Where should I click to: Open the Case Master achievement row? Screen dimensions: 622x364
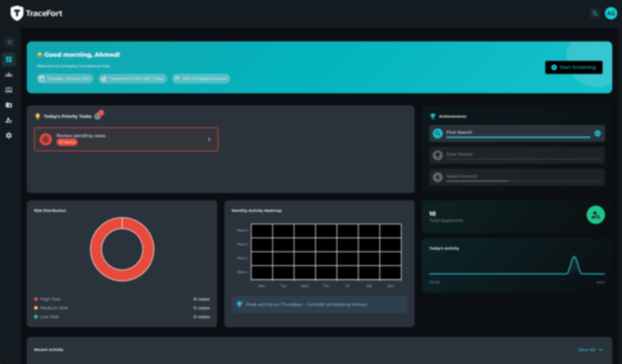(517, 155)
